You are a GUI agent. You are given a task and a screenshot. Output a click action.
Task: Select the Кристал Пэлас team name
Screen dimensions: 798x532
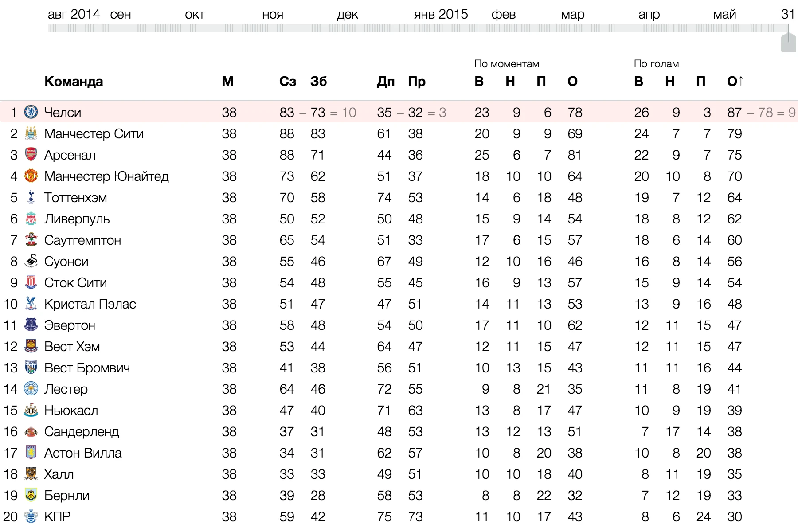[90, 304]
